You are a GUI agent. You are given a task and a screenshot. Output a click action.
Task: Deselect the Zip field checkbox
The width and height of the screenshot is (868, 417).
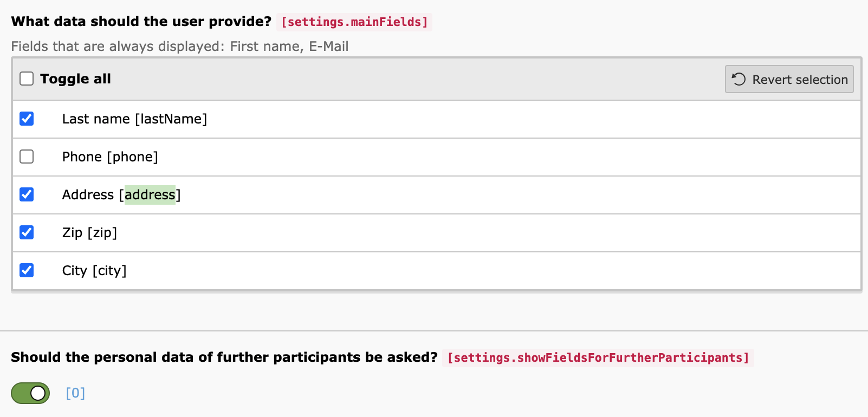coord(27,232)
